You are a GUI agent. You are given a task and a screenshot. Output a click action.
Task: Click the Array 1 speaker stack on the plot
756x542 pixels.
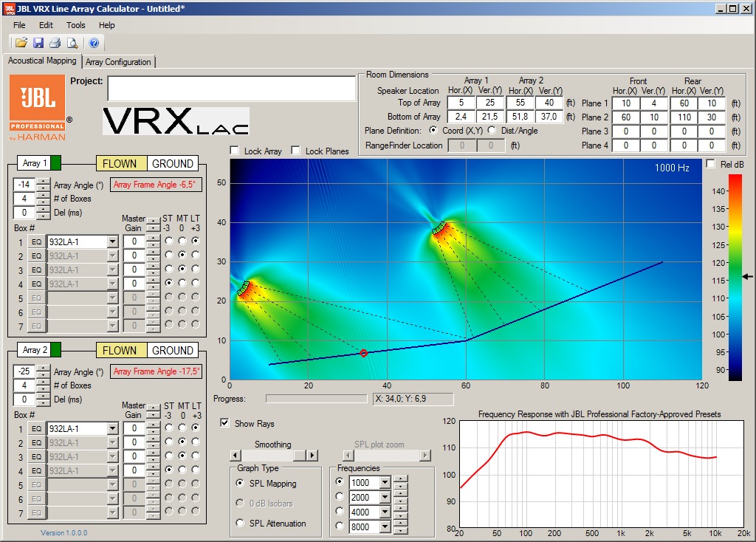244,289
